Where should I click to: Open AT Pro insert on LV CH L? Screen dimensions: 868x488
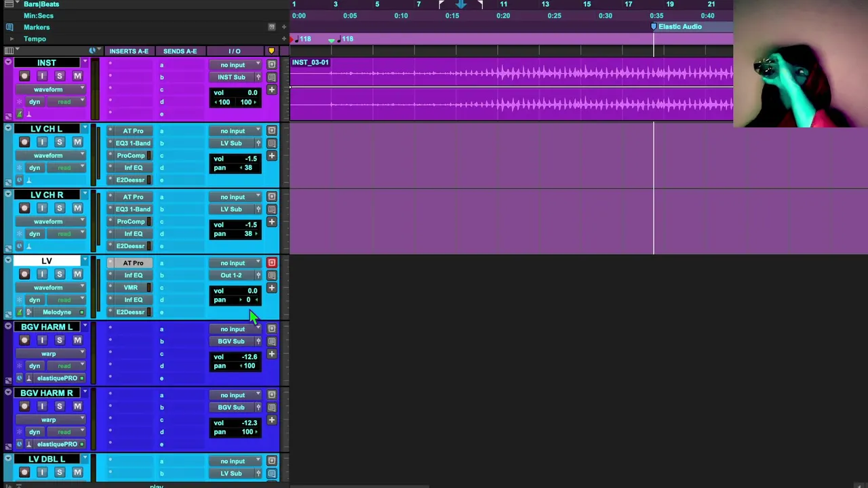tap(133, 131)
